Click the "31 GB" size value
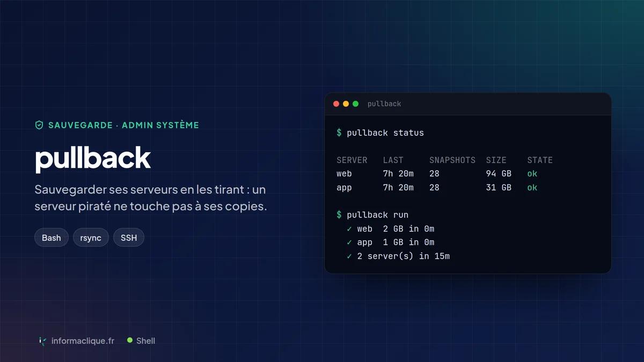Viewport: 644px width, 362px height. (x=499, y=188)
